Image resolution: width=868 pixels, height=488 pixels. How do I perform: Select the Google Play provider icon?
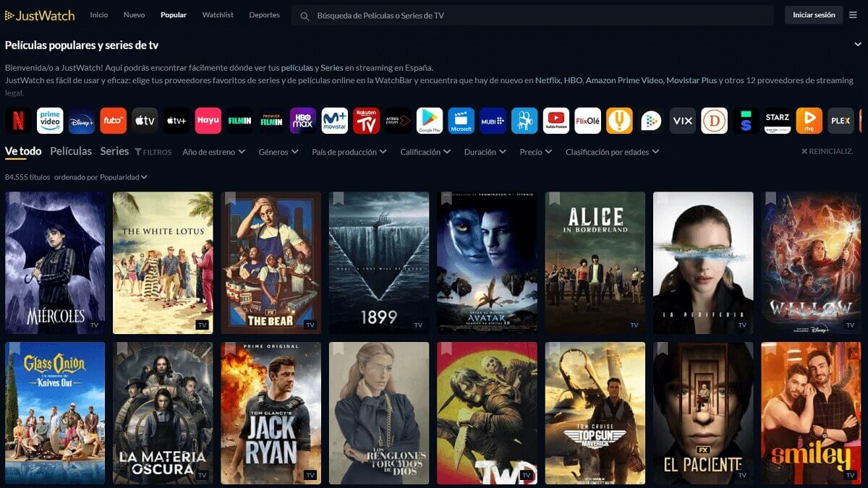(430, 121)
